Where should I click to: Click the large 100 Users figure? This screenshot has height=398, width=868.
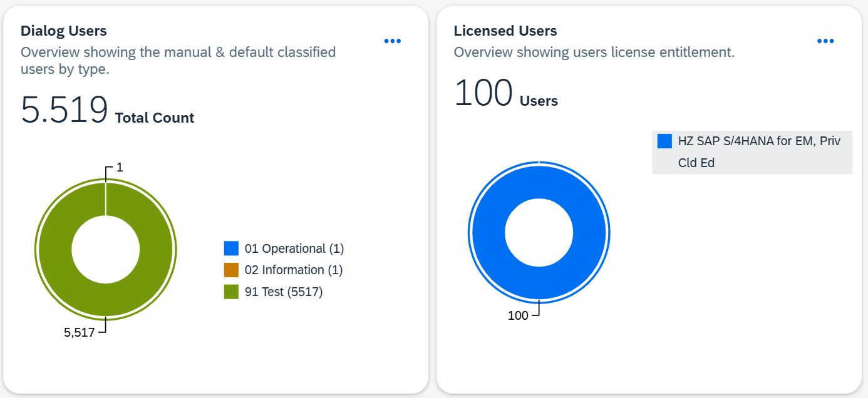click(x=483, y=94)
